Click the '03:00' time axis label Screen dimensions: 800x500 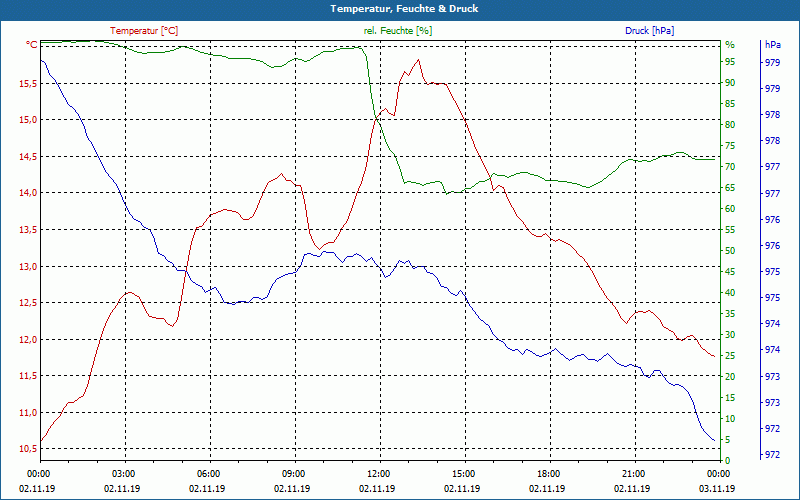pos(122,473)
